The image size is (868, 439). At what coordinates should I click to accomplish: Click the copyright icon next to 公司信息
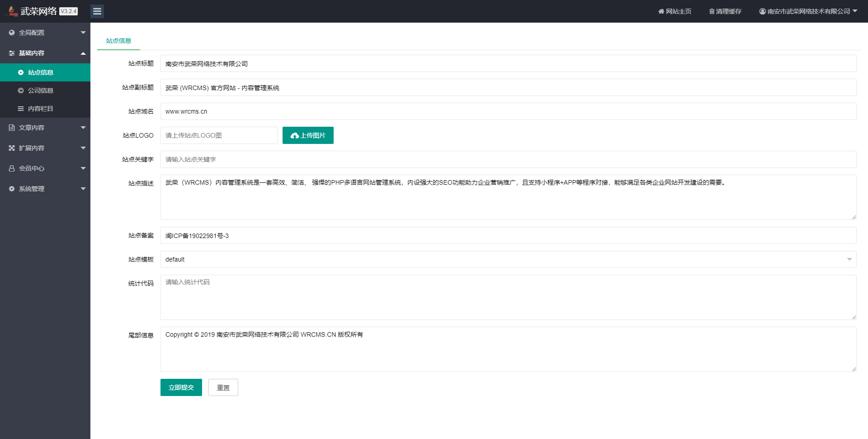[x=21, y=91]
